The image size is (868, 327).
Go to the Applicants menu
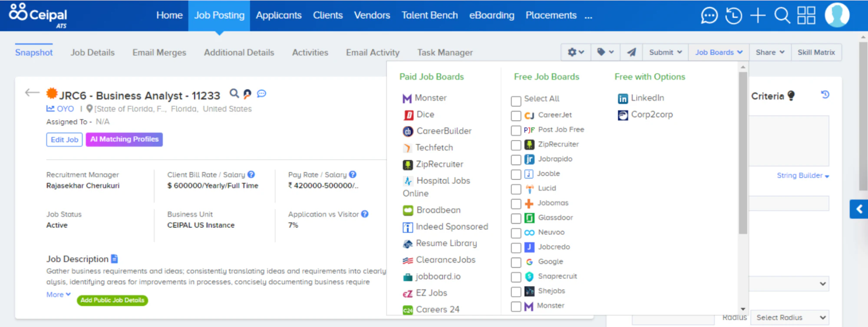pos(278,15)
